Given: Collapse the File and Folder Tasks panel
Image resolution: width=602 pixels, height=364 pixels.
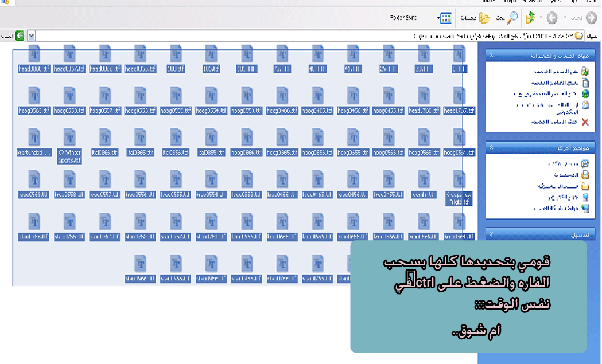Looking at the screenshot, I should click(x=491, y=55).
